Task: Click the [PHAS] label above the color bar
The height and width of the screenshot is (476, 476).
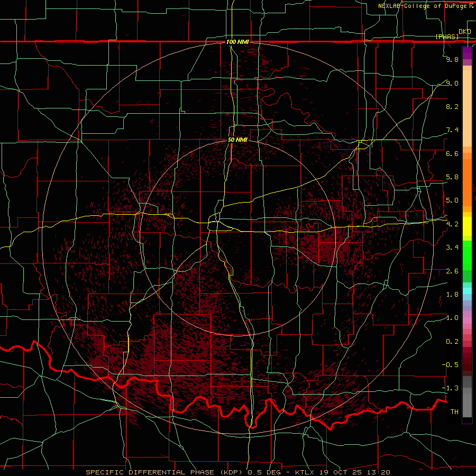Action: 447,36
